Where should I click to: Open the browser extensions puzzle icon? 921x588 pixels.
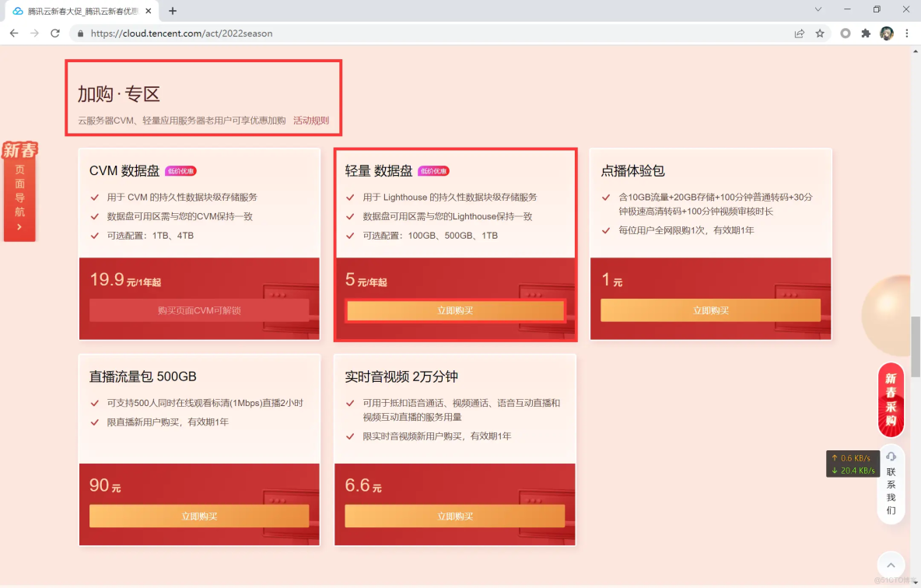coord(865,33)
